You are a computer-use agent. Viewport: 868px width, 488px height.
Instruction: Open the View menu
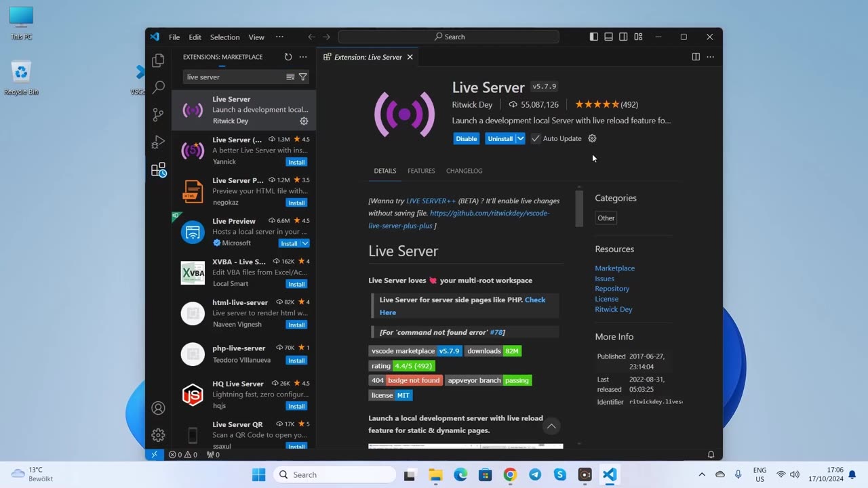pos(256,37)
